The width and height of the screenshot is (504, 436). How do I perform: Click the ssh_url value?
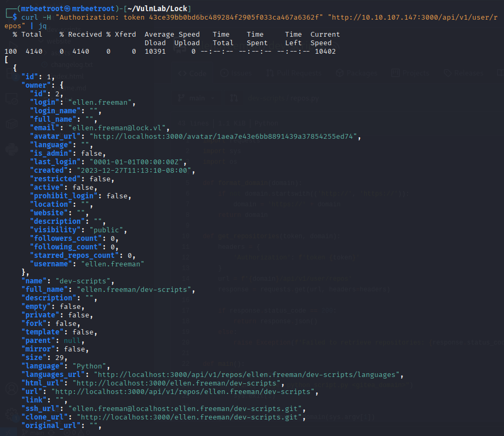(x=185, y=409)
